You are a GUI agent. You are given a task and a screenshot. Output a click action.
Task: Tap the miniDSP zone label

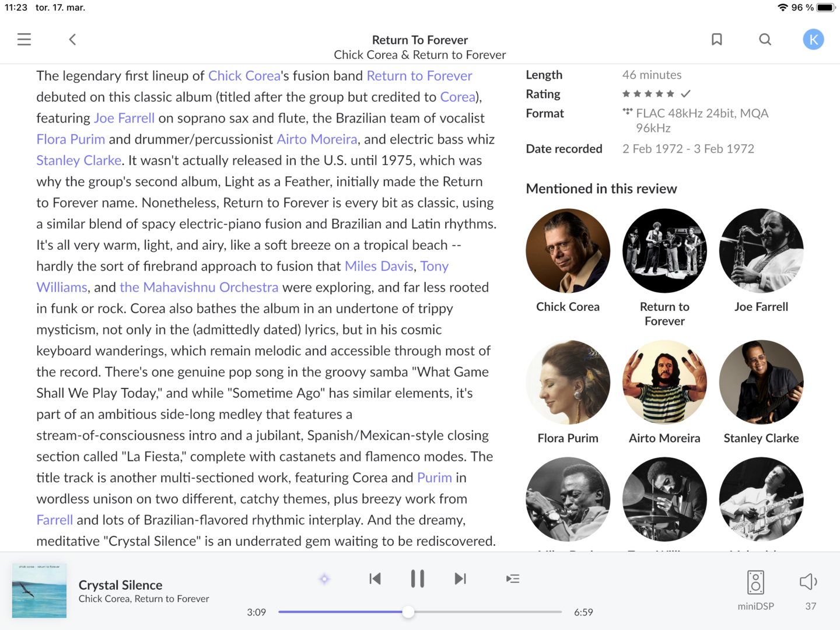(x=756, y=606)
